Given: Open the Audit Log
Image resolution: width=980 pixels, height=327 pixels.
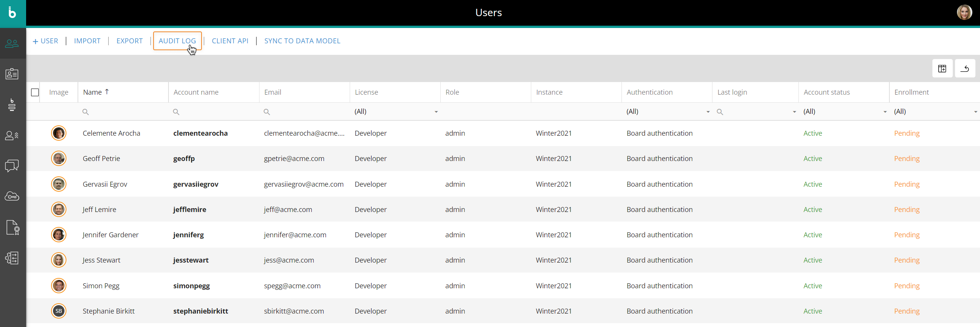Looking at the screenshot, I should pyautogui.click(x=177, y=41).
